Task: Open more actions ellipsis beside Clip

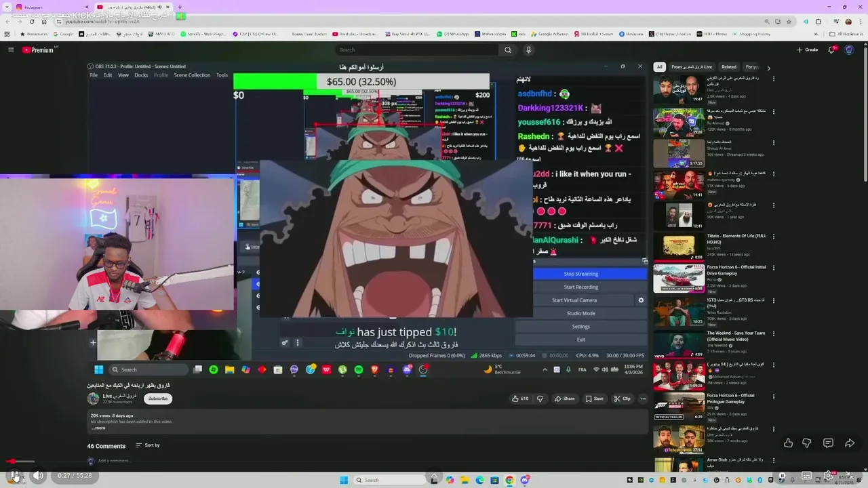Action: pyautogui.click(x=643, y=399)
